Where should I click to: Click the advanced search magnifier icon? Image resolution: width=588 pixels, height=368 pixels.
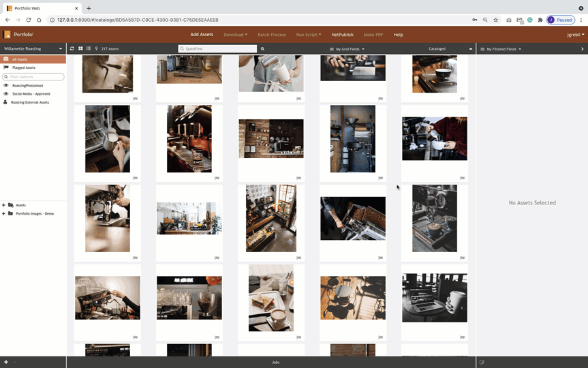(262, 49)
